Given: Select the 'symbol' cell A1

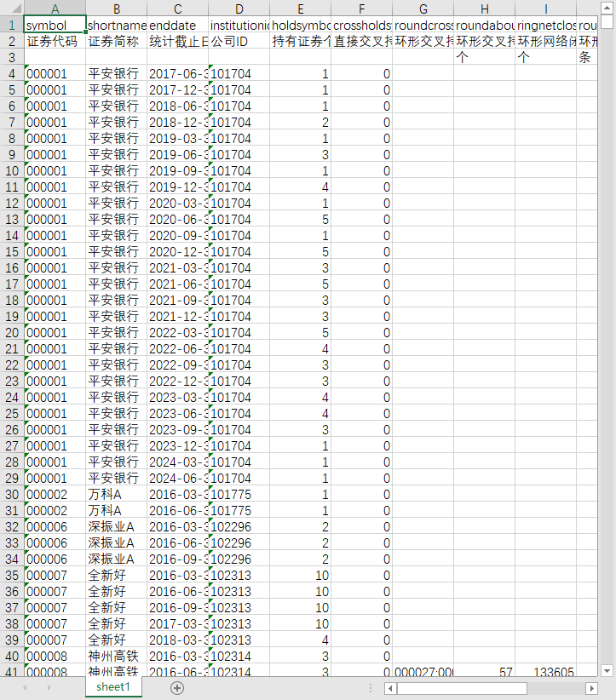Looking at the screenshot, I should (x=55, y=25).
